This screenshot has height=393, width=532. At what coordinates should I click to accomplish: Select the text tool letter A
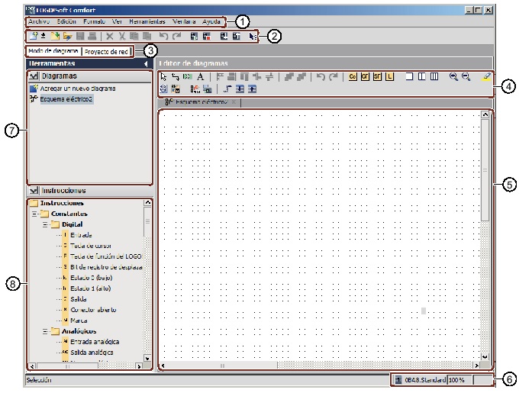[201, 76]
